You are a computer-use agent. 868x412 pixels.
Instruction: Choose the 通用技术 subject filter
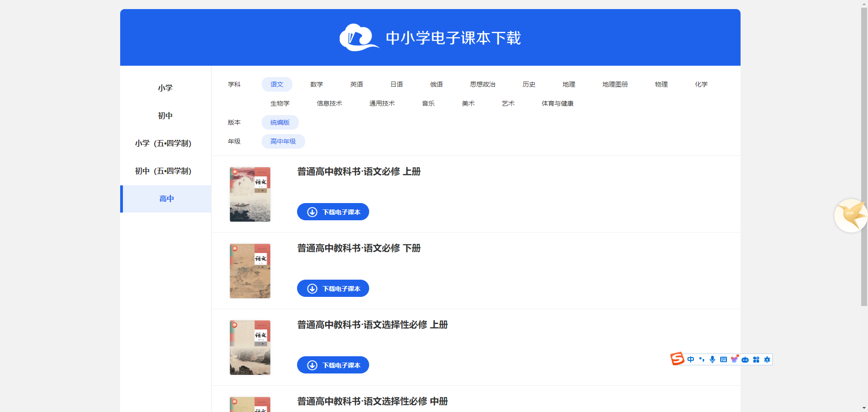tap(382, 103)
